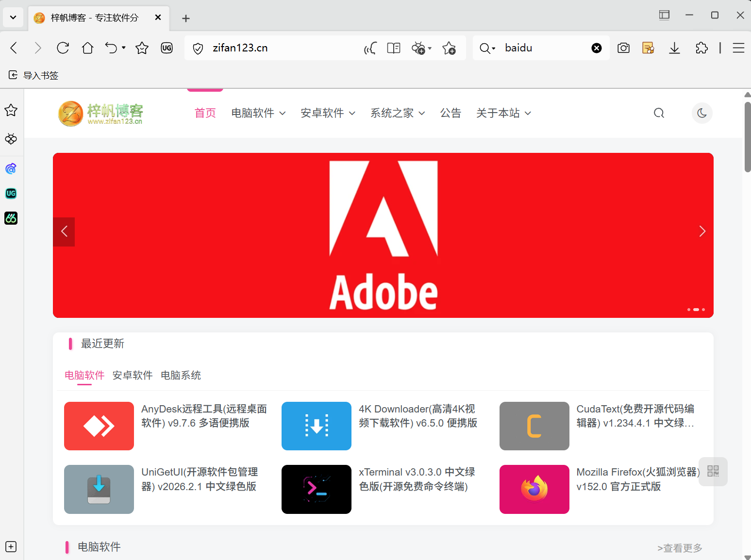Switch to the 电脑系统 recent updates tab
The image size is (751, 560).
coord(181,375)
